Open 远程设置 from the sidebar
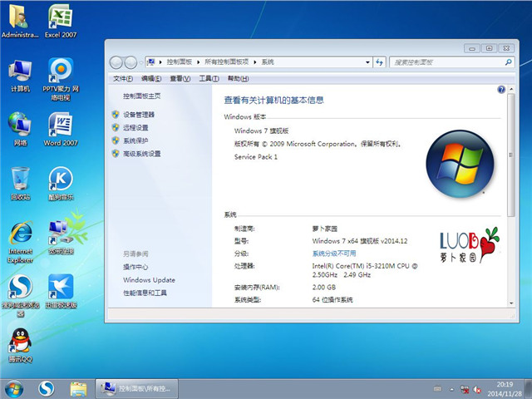Image resolution: width=532 pixels, height=399 pixels. click(x=135, y=127)
